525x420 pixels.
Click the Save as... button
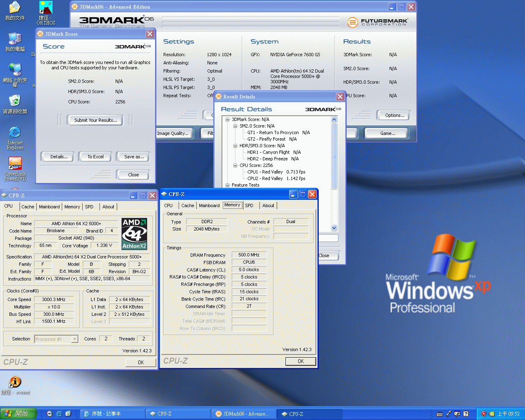click(134, 157)
